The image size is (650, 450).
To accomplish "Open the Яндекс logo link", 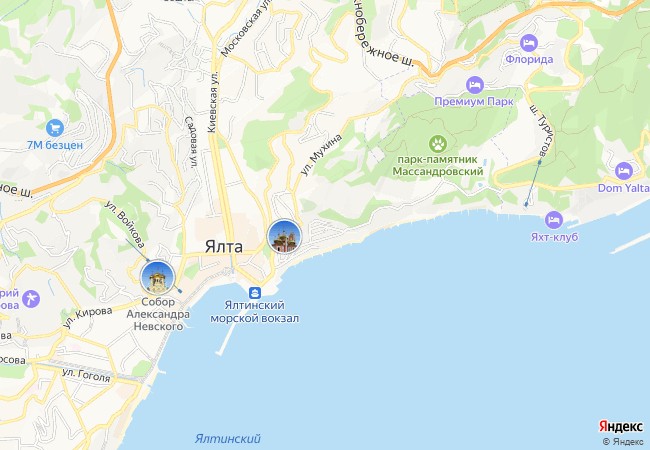I will tap(621, 426).
